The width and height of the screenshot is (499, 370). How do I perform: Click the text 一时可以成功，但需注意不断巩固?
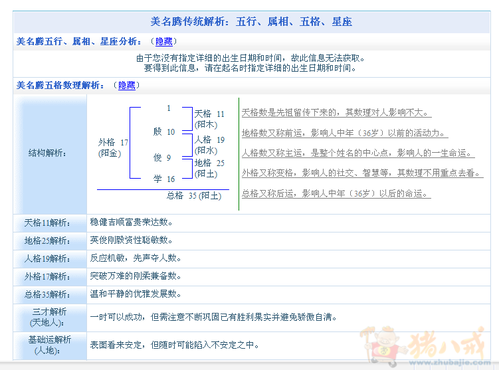click(x=213, y=317)
